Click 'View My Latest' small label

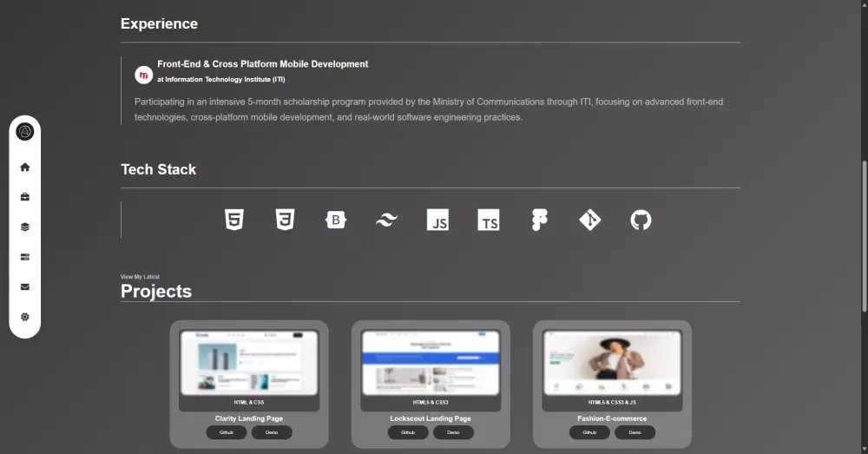point(140,277)
